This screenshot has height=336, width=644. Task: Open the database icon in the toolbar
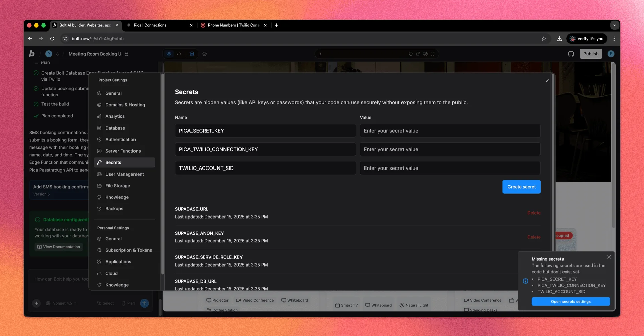point(192,54)
